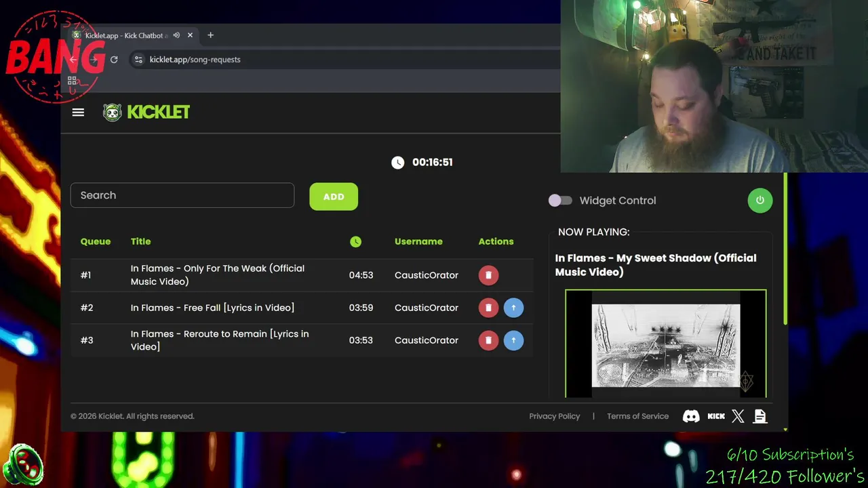This screenshot has height=488, width=868.
Task: Select In Flames - Only For The Weak title
Action: coord(218,275)
